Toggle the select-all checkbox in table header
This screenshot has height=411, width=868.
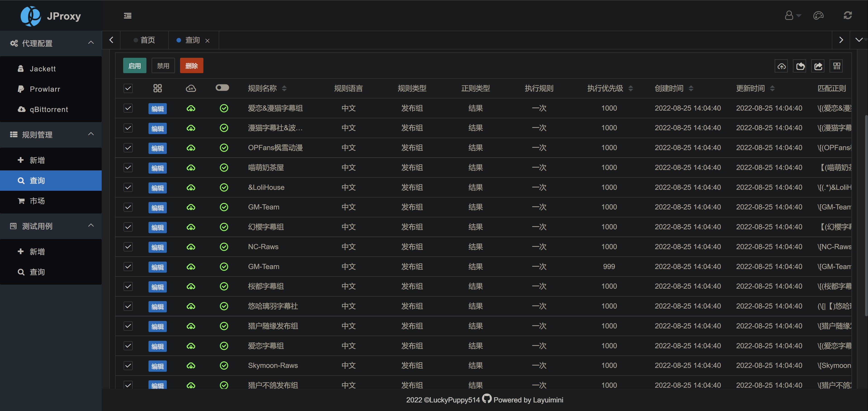click(x=128, y=88)
